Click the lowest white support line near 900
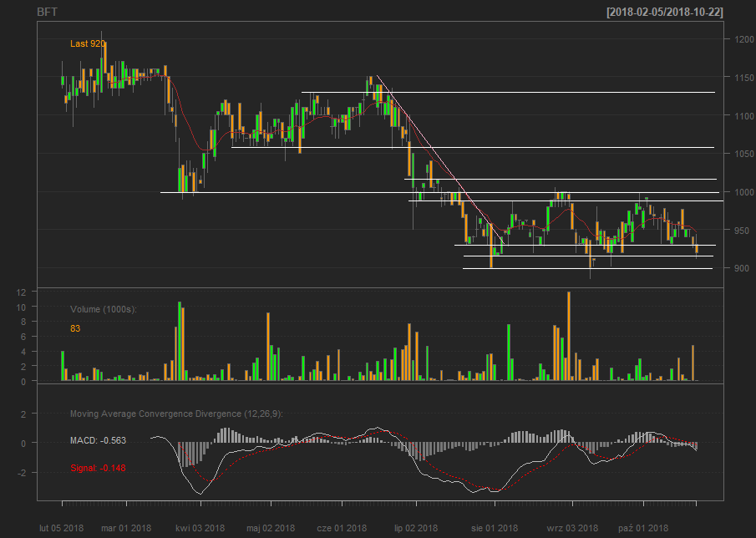756x538 pixels. click(588, 268)
